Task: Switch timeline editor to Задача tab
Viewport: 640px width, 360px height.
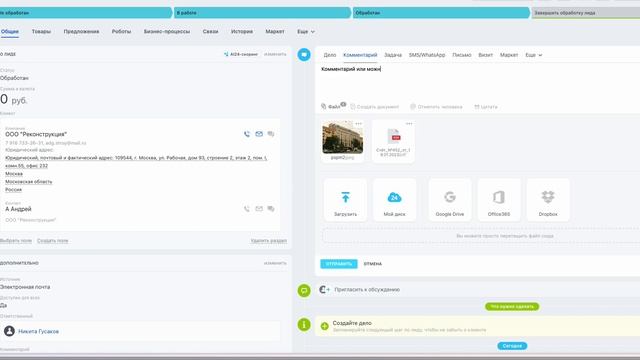Action: pos(393,55)
